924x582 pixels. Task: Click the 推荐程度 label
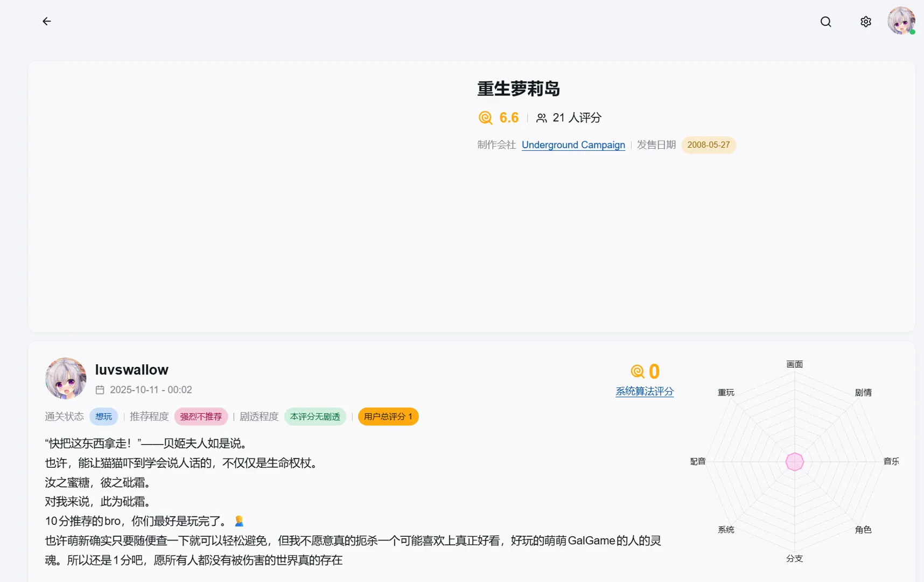149,417
